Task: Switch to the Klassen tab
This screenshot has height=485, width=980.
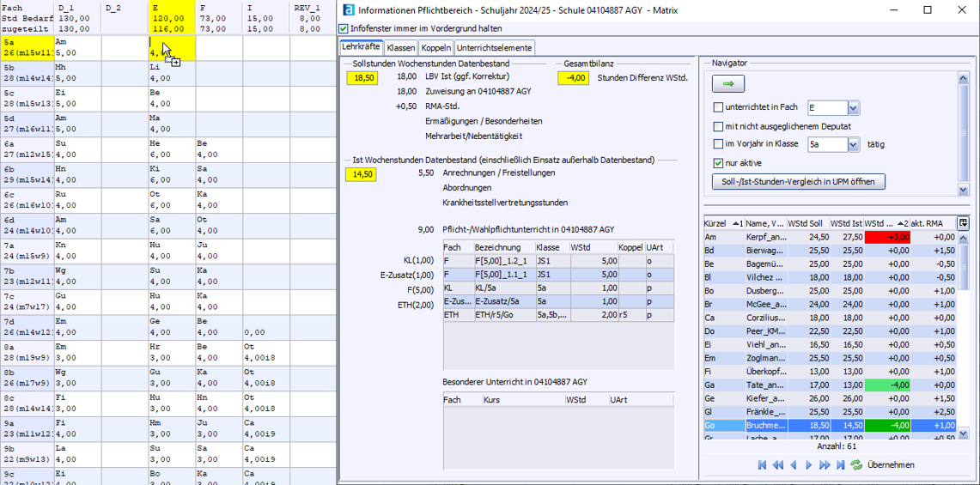Action: (400, 48)
